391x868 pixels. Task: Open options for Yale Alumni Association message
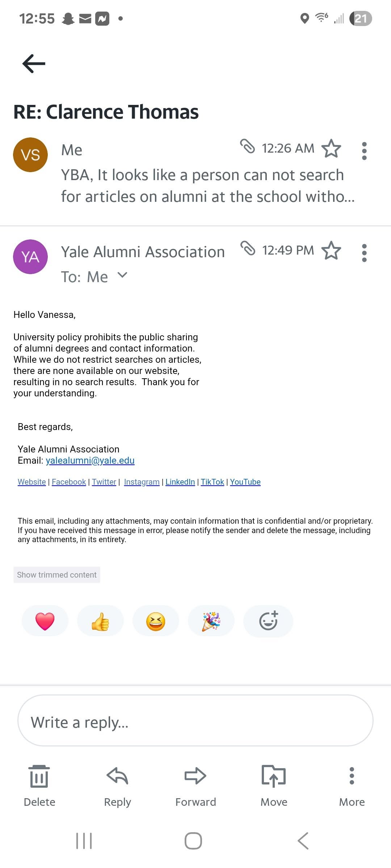(364, 253)
